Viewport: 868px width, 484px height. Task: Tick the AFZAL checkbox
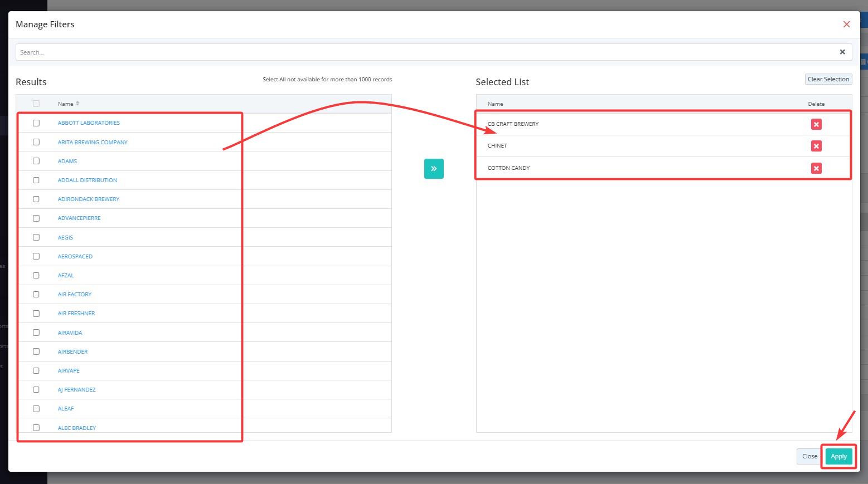pyautogui.click(x=36, y=275)
